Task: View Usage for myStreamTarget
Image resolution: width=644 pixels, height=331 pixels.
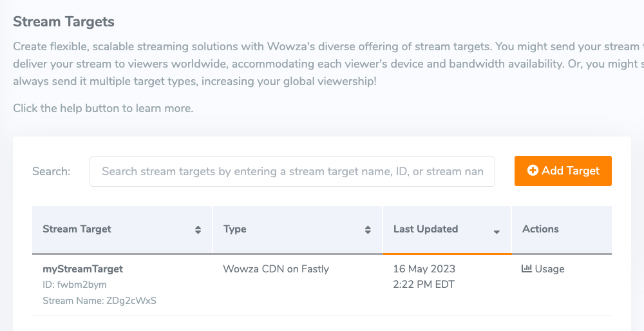Action: [x=549, y=269]
